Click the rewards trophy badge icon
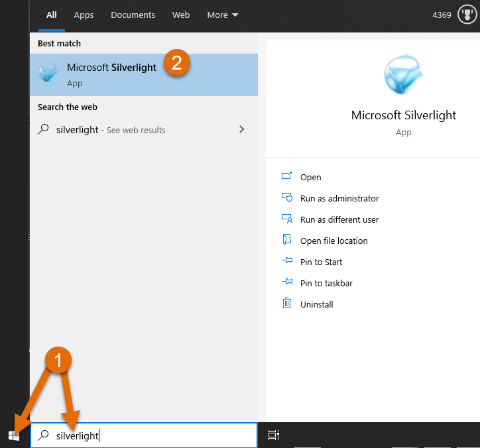 pos(467,15)
